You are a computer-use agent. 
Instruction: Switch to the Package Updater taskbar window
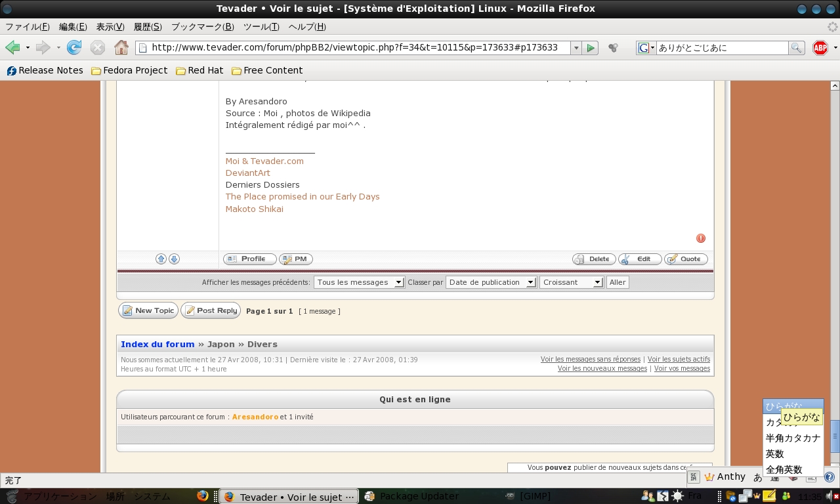point(430,497)
